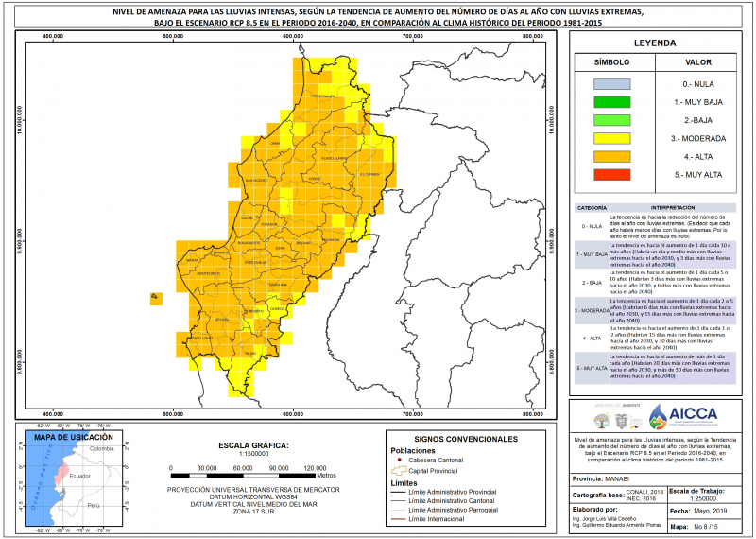
Task: Click the orange ALTA legend swatch
Action: tap(611, 157)
